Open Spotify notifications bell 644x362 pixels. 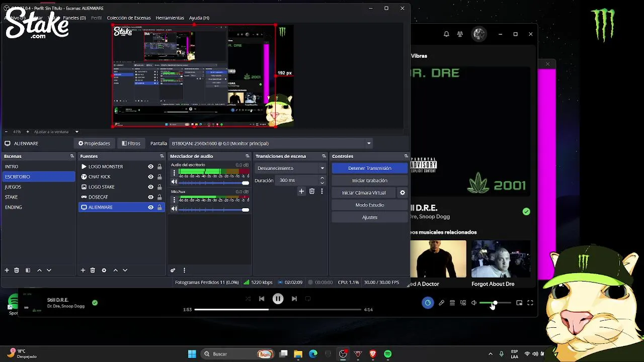[446, 34]
